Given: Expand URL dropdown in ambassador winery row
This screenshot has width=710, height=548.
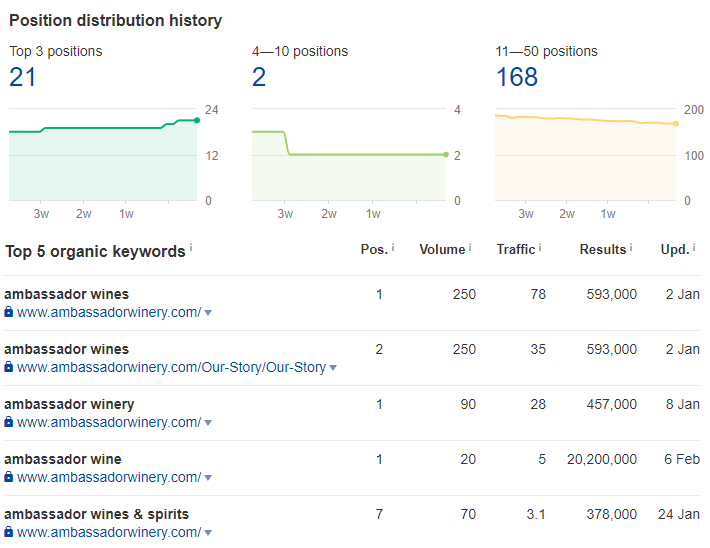Looking at the screenshot, I should point(208,423).
